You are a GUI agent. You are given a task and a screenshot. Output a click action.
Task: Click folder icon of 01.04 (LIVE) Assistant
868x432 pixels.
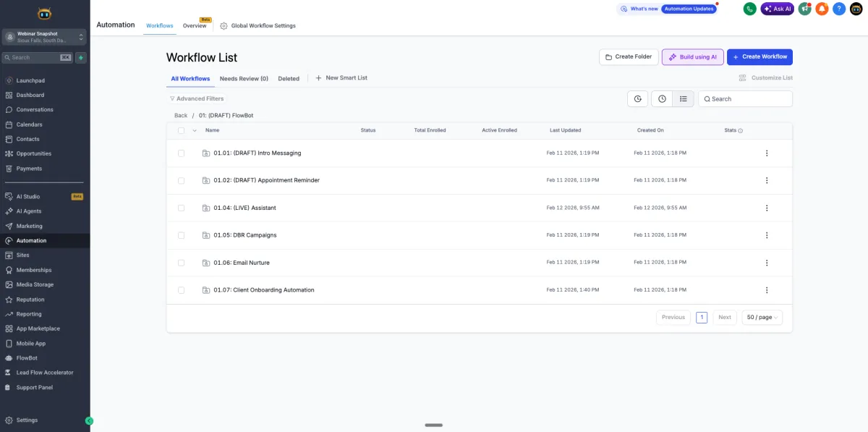[206, 208]
